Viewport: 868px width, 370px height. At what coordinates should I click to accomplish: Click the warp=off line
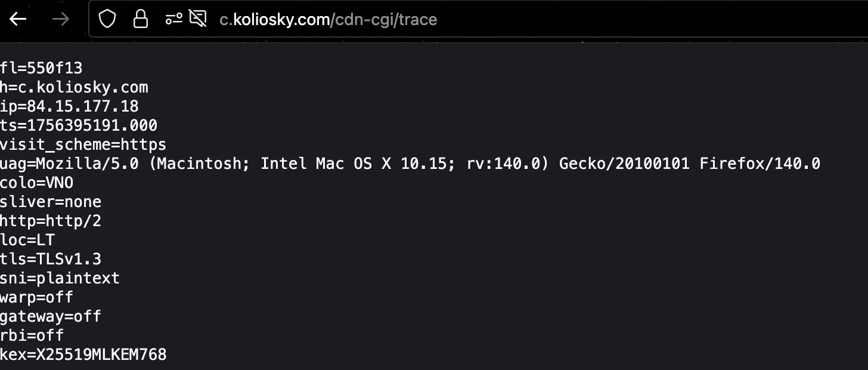37,297
